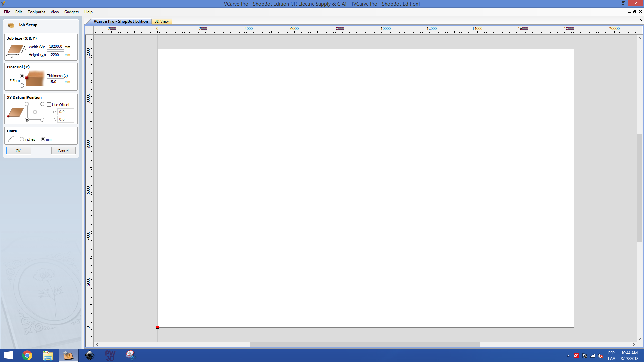Click the muted volume tray icon
The height and width of the screenshot is (362, 644).
click(x=600, y=356)
